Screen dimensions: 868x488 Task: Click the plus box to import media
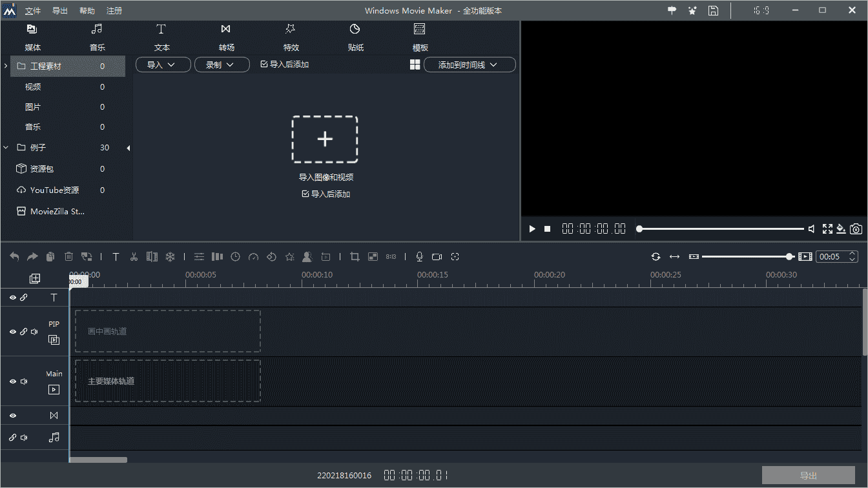click(325, 139)
